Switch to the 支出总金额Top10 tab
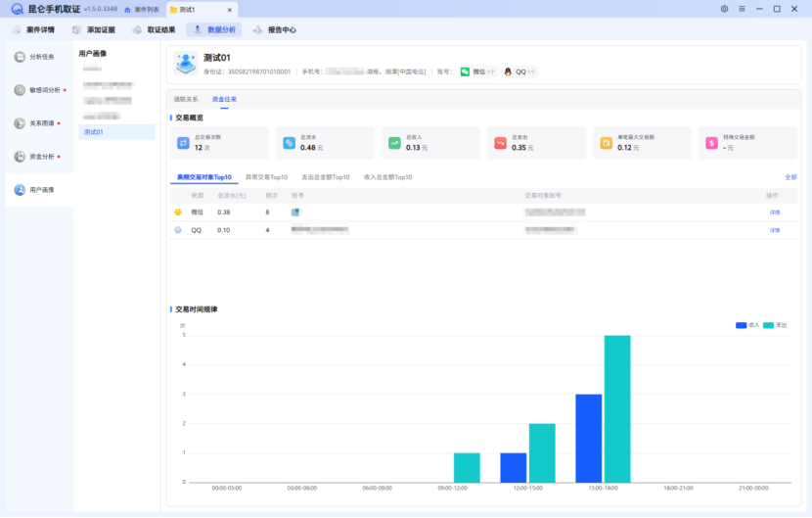Screen dimensions: 812x518 click(325, 177)
